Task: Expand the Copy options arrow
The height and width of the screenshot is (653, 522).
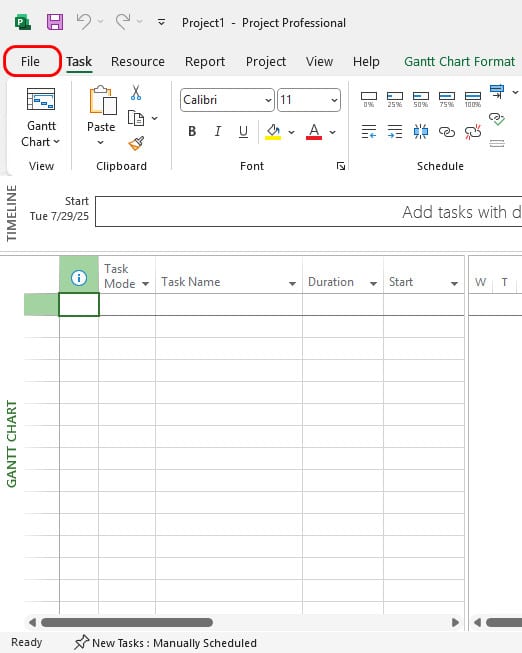Action: click(155, 118)
